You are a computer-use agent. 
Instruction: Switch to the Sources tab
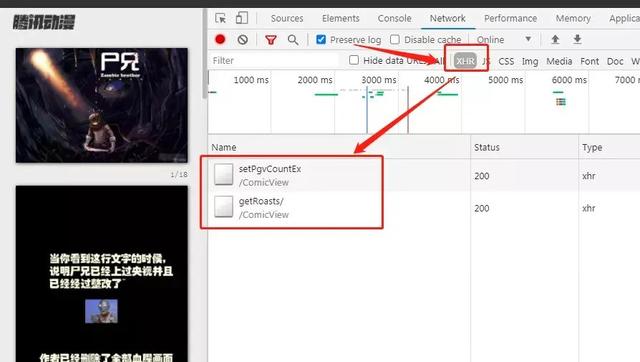pos(287,18)
